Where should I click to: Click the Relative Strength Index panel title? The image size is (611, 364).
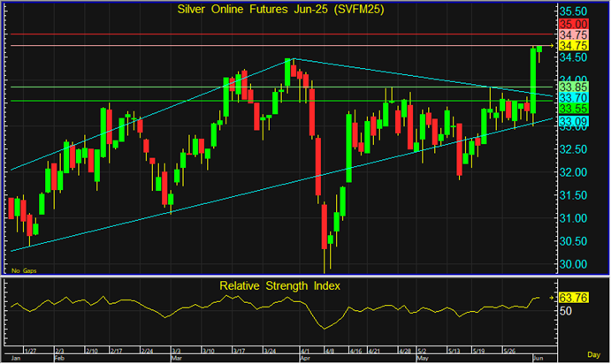(279, 286)
